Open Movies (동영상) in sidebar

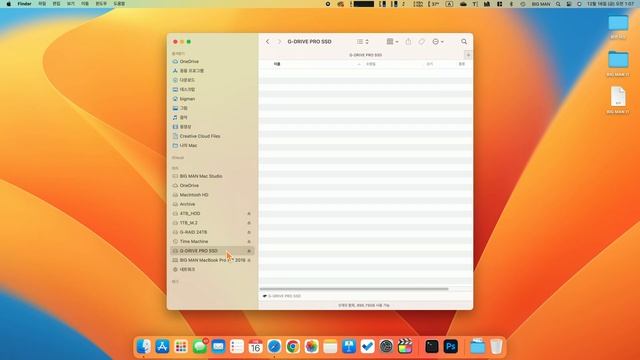tap(185, 127)
